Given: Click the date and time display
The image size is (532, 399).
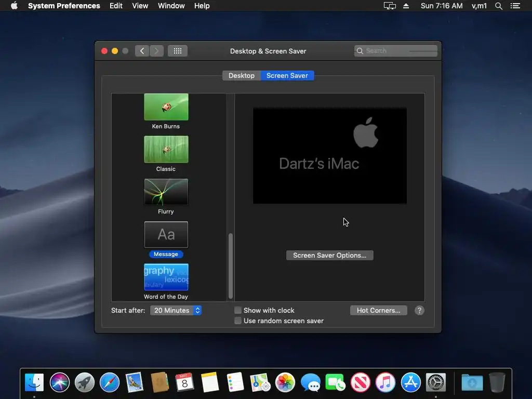Looking at the screenshot, I should click(x=442, y=6).
